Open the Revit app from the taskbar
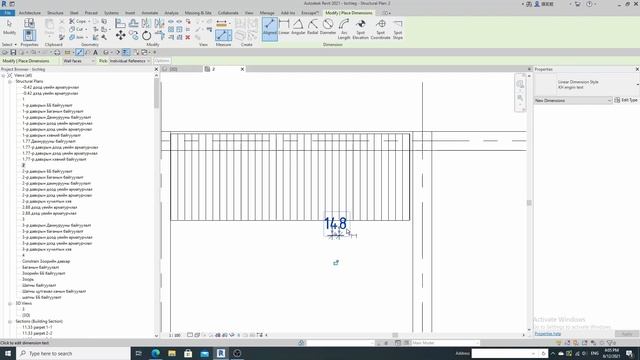 click(x=221, y=353)
